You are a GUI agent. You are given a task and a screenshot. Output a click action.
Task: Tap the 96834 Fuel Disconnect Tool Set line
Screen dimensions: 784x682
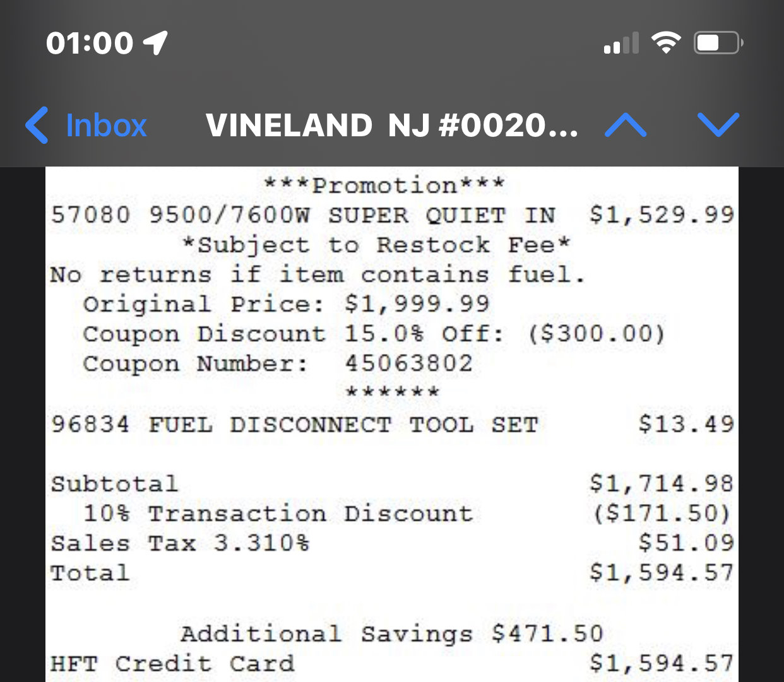pyautogui.click(x=393, y=424)
